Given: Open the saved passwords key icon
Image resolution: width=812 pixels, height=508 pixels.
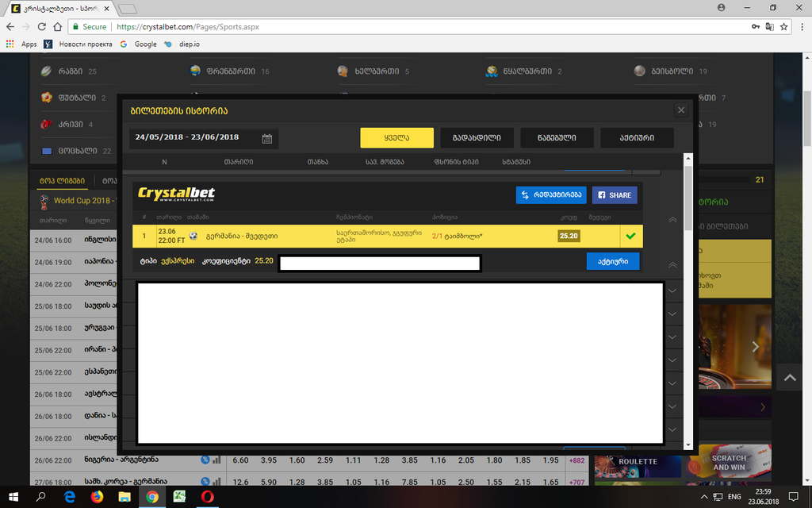Looking at the screenshot, I should click(756, 26).
